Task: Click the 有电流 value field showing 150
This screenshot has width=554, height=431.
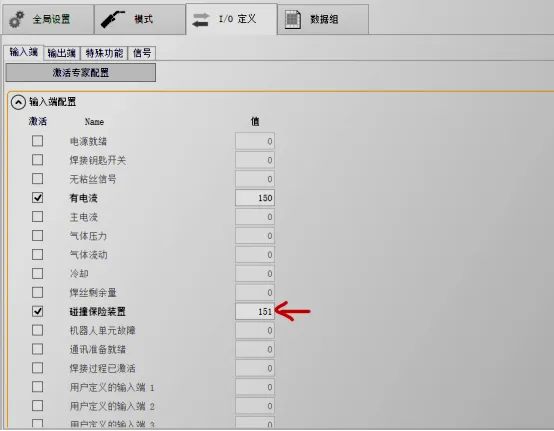Action: (255, 197)
